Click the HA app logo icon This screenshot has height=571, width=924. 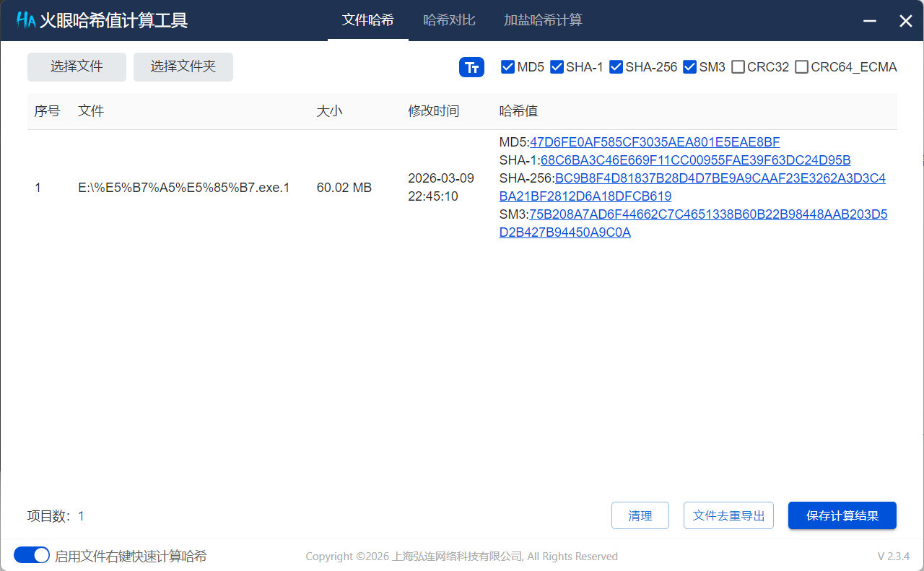26,20
